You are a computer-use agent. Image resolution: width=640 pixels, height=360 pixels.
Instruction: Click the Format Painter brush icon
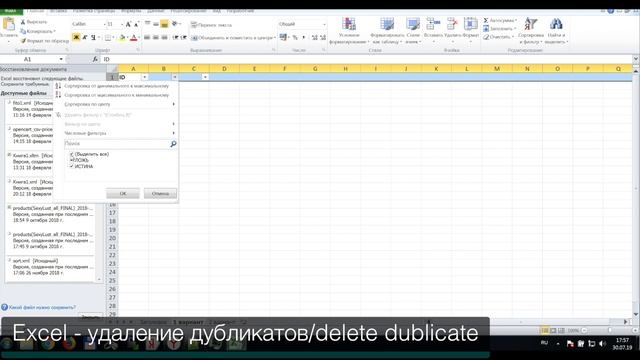point(23,41)
